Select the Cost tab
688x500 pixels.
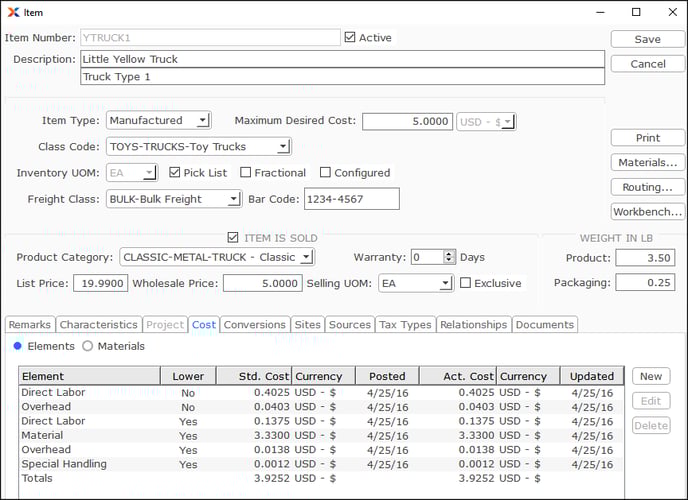pyautogui.click(x=204, y=325)
